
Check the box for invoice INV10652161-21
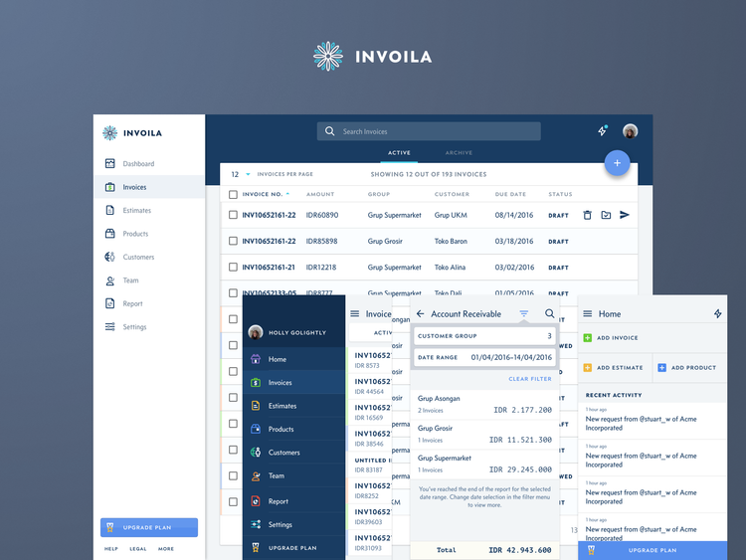(233, 268)
